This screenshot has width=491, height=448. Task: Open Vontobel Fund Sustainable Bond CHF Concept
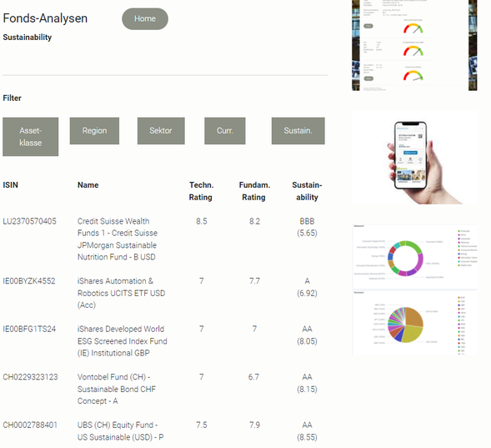tap(117, 389)
